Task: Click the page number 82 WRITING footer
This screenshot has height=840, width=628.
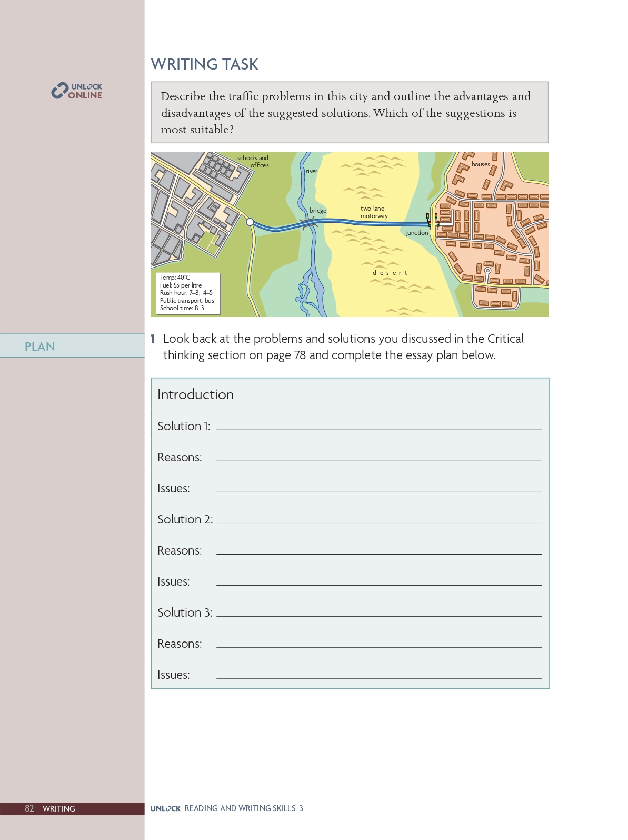Action: click(x=50, y=808)
